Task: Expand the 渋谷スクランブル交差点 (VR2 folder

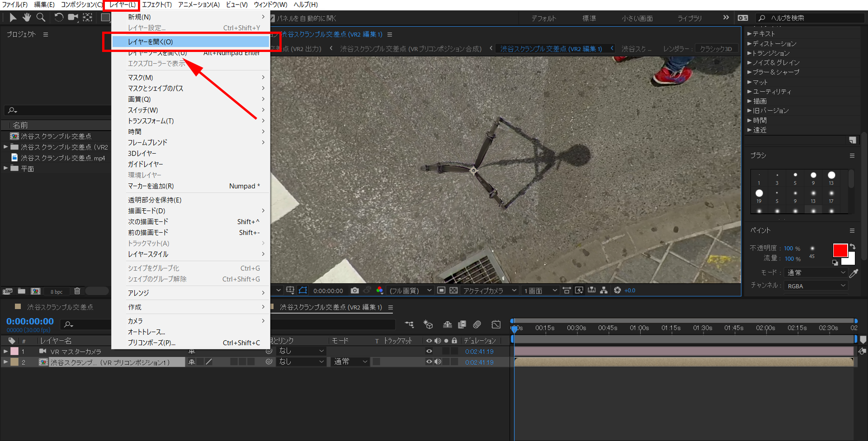Action: [x=6, y=147]
